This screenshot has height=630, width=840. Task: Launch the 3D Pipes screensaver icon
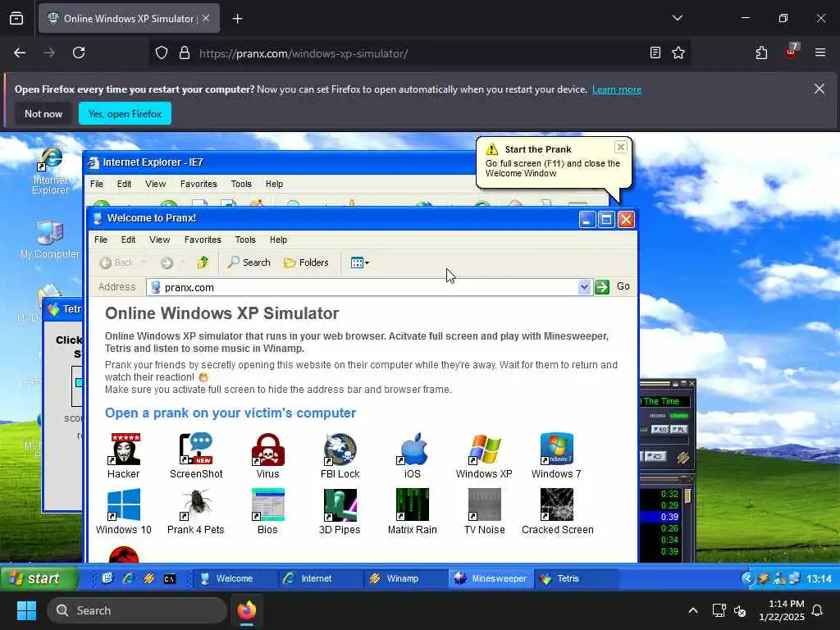[x=340, y=511]
